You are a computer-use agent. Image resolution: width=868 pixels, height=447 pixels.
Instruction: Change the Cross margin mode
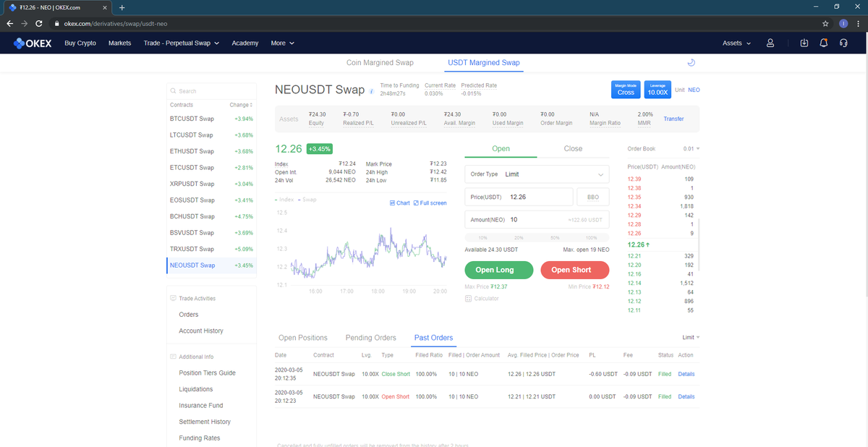(626, 90)
